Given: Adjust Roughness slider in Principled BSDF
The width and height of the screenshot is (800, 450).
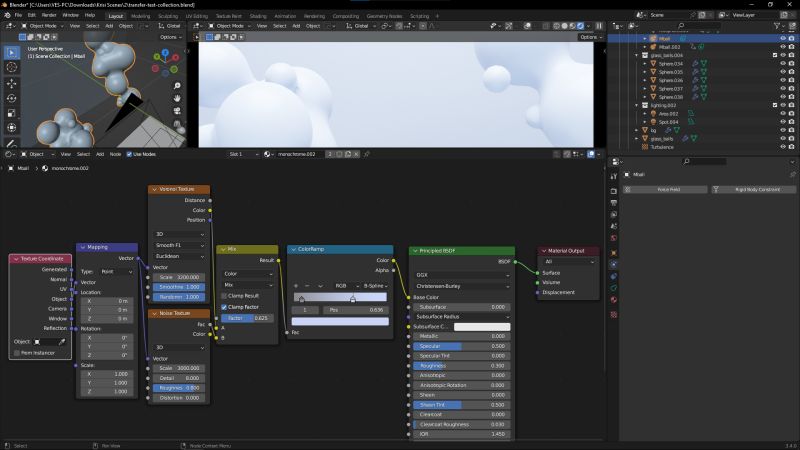Looking at the screenshot, I should [x=462, y=366].
